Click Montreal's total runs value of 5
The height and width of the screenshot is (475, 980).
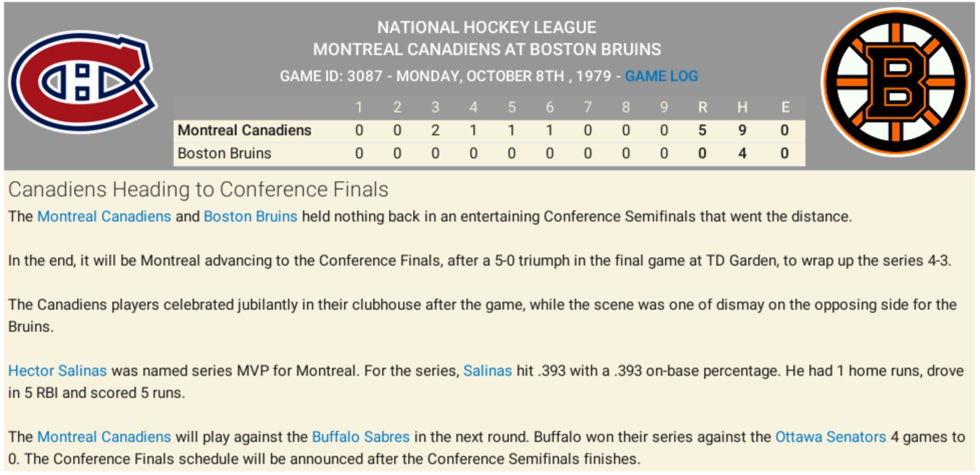tap(702, 130)
